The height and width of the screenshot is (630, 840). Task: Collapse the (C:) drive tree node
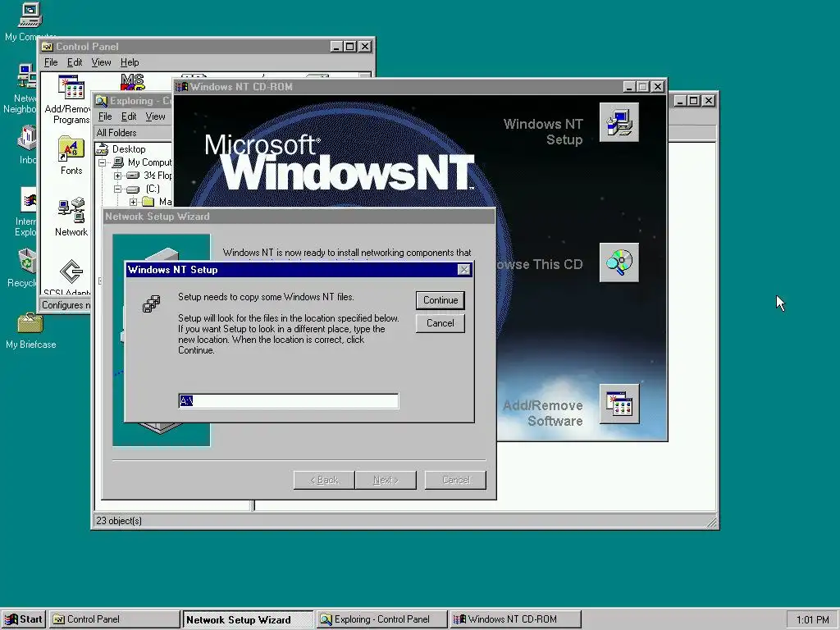118,189
